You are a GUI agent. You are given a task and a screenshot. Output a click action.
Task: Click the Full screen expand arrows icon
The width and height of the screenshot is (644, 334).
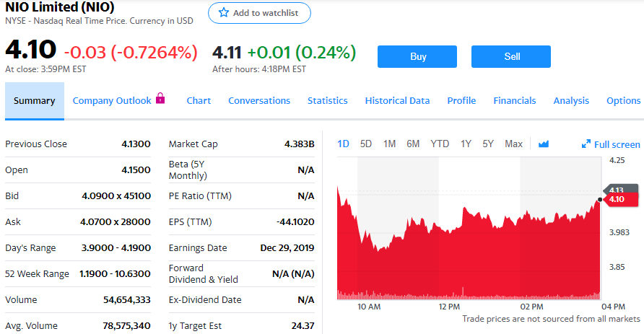[x=586, y=144]
